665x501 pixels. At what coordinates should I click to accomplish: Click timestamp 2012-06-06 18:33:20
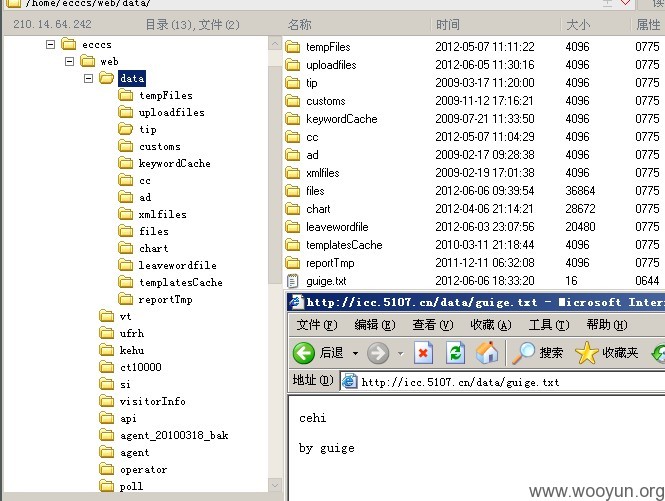click(485, 281)
